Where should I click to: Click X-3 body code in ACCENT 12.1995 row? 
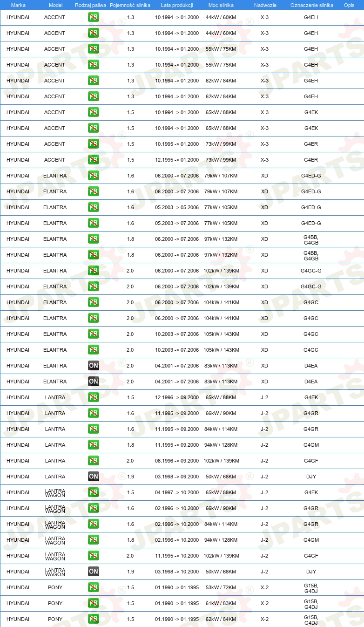(264, 160)
